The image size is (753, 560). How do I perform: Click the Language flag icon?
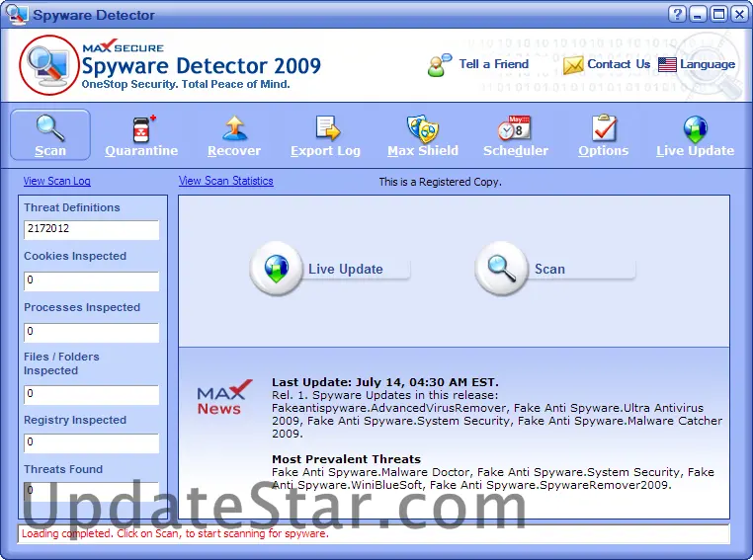tap(667, 64)
